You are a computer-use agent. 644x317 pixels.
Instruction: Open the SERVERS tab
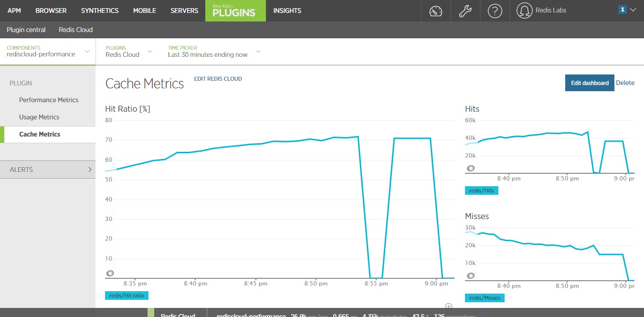coord(184,11)
